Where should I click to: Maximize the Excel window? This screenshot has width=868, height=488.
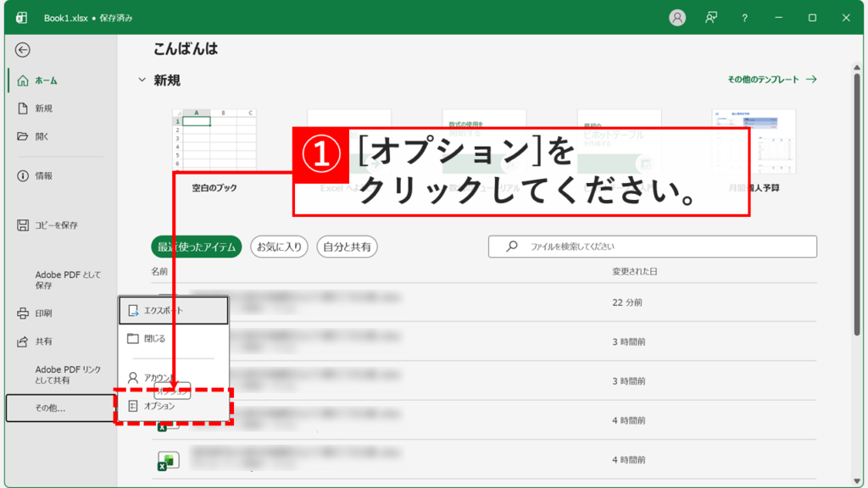coord(812,18)
